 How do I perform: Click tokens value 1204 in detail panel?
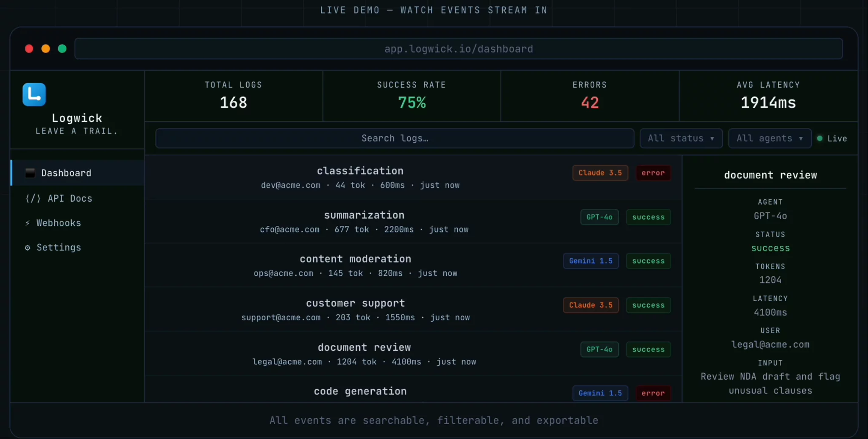point(771,280)
